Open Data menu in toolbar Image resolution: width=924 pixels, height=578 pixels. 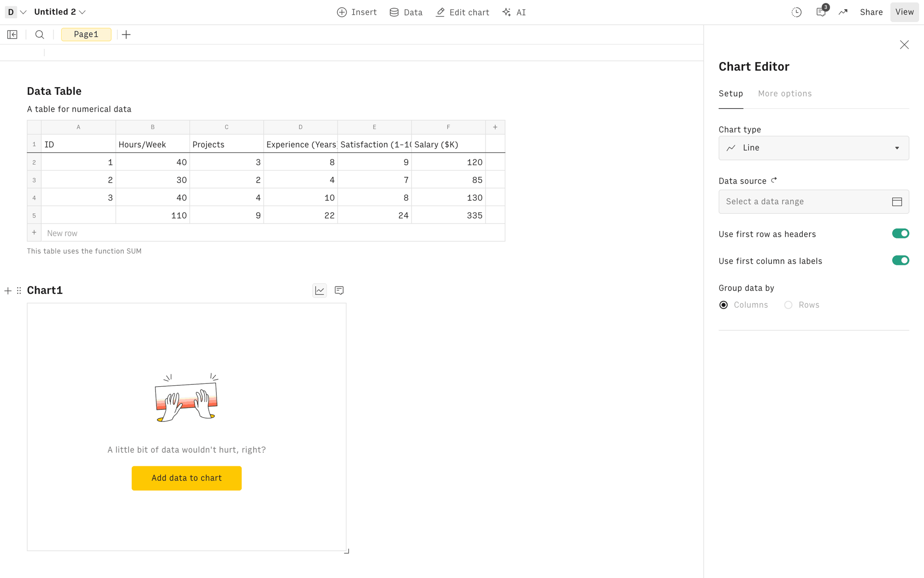(x=406, y=13)
